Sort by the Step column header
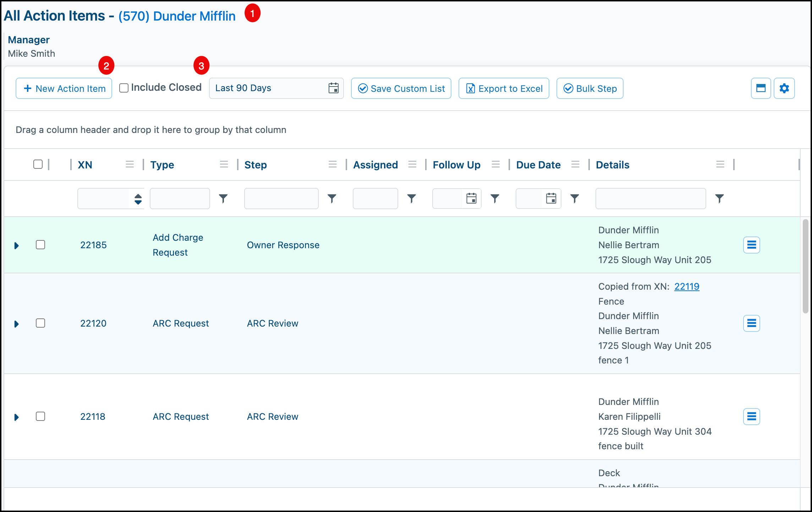 point(256,165)
